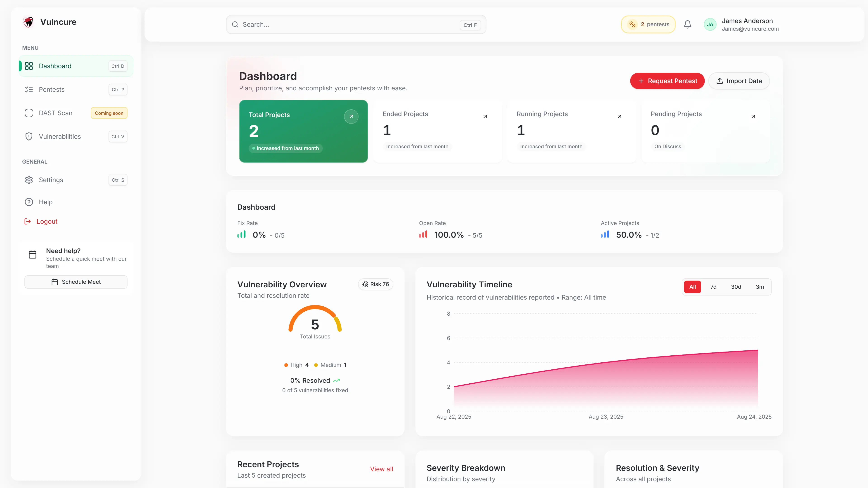This screenshot has height=488, width=868.
Task: Open the notification bell
Action: click(687, 24)
